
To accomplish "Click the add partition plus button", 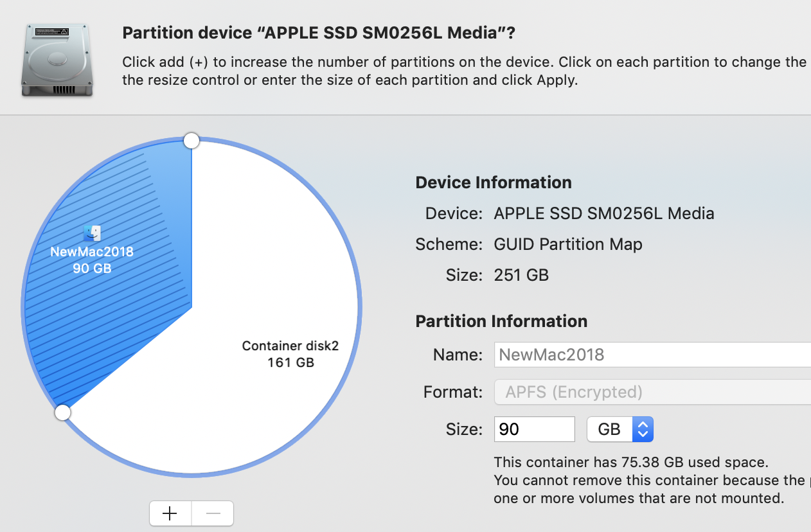I will [170, 513].
